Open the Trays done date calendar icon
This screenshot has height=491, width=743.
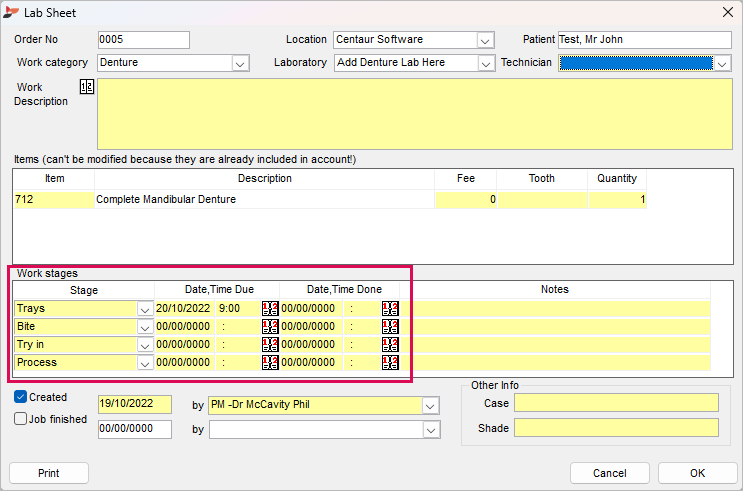[390, 309]
